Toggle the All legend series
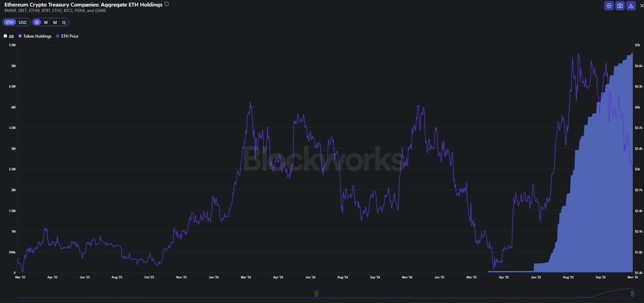The width and height of the screenshot is (644, 303). click(x=9, y=36)
